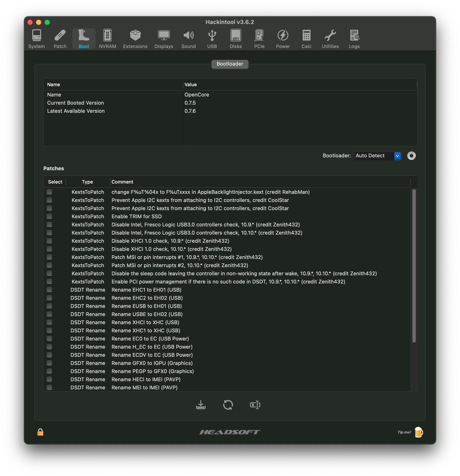Check Rename PEGP to GFX0 checkbox

pos(49,371)
